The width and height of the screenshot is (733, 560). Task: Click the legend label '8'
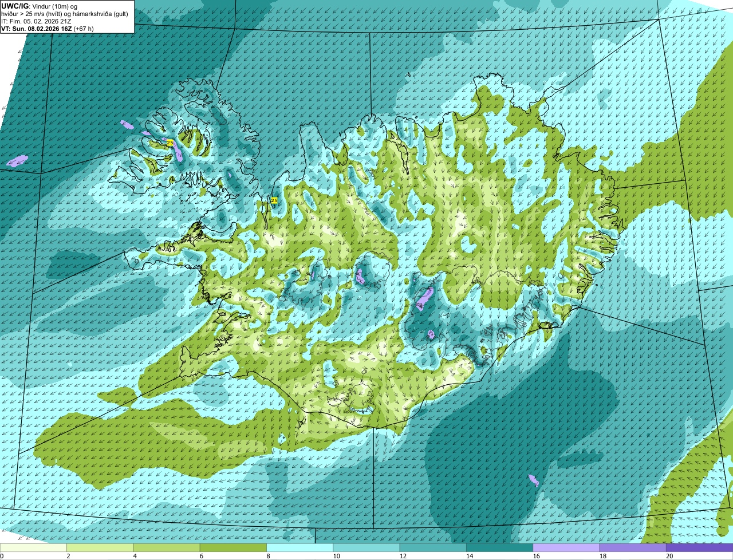(x=268, y=556)
